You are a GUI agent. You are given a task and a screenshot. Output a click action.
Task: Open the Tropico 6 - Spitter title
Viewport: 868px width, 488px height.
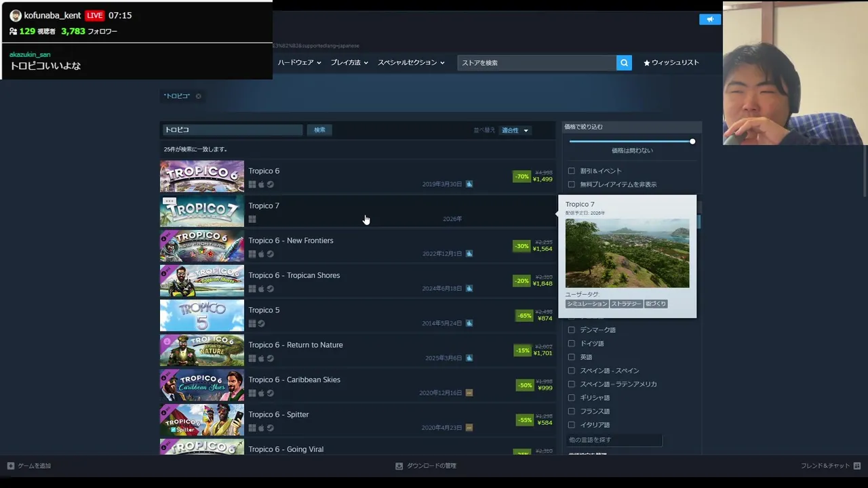279,415
